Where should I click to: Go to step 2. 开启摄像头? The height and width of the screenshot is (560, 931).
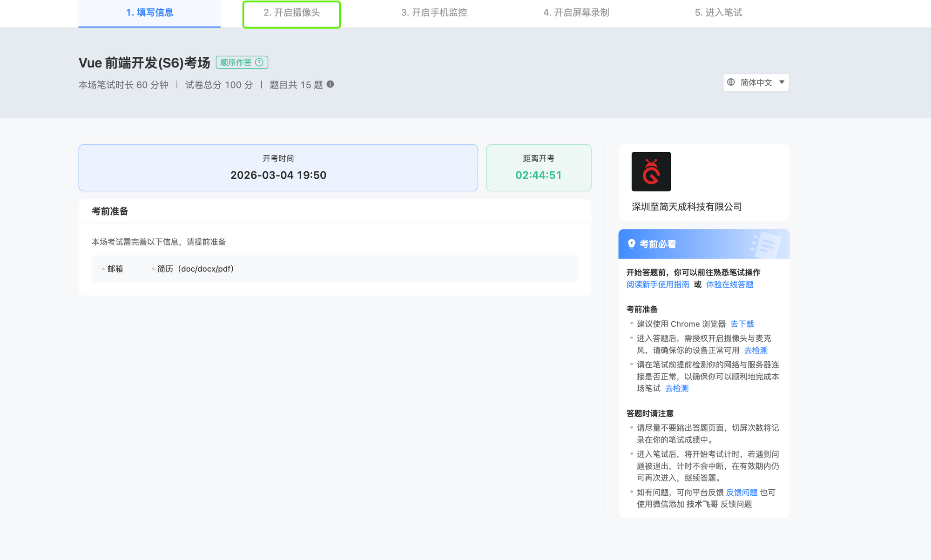point(291,13)
